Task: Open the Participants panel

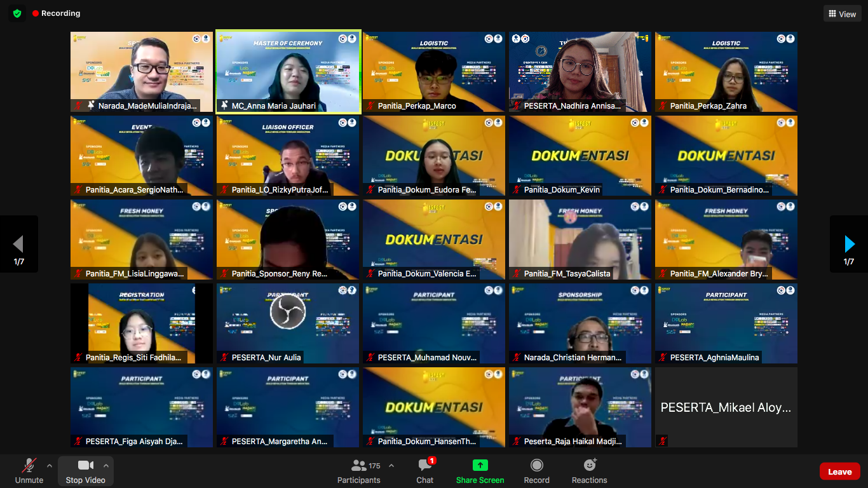Action: 359,471
